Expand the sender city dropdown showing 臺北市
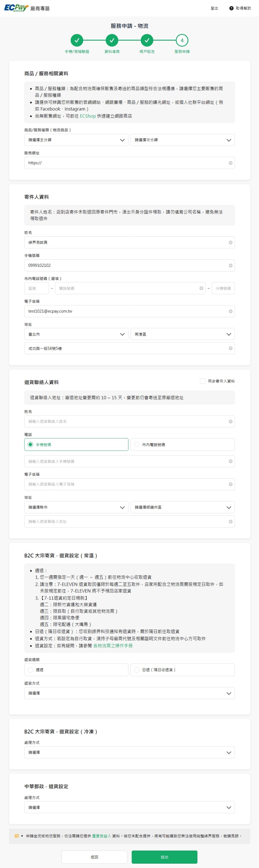This screenshot has height=868, width=259. coord(76,334)
